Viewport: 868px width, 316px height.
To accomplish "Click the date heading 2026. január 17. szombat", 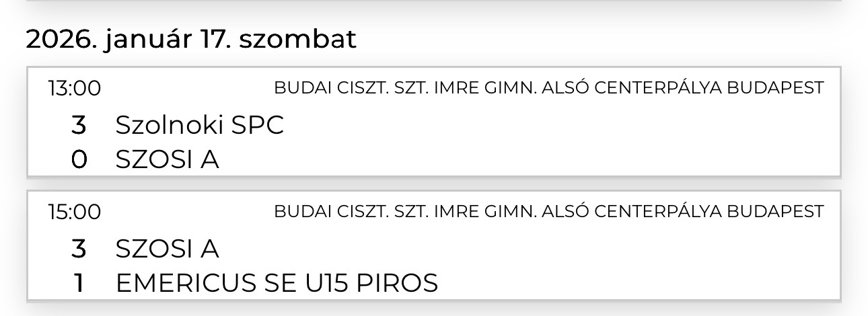I will (191, 39).
